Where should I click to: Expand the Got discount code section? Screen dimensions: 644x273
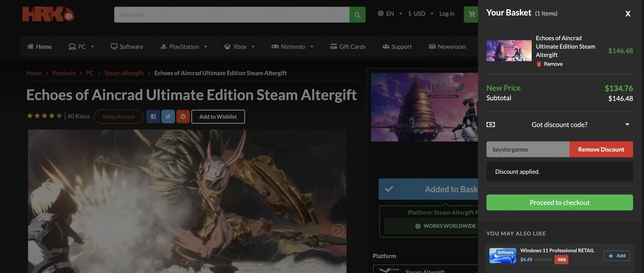(x=560, y=124)
